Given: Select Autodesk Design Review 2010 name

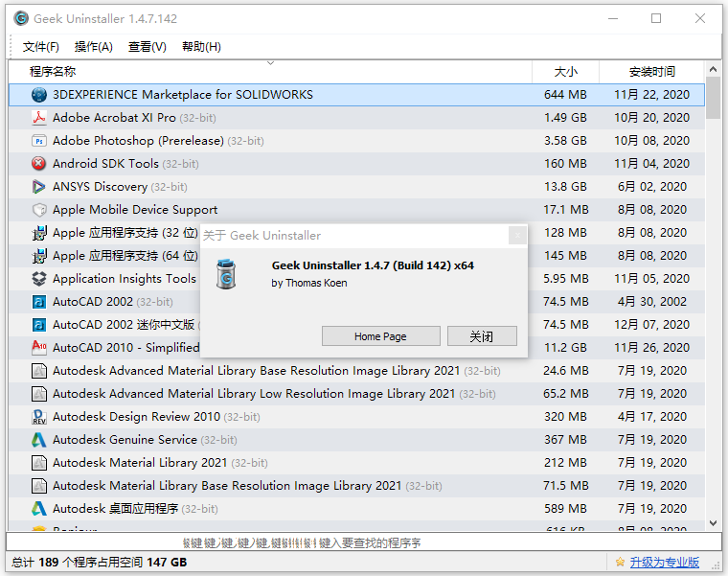Looking at the screenshot, I should click(x=136, y=417).
